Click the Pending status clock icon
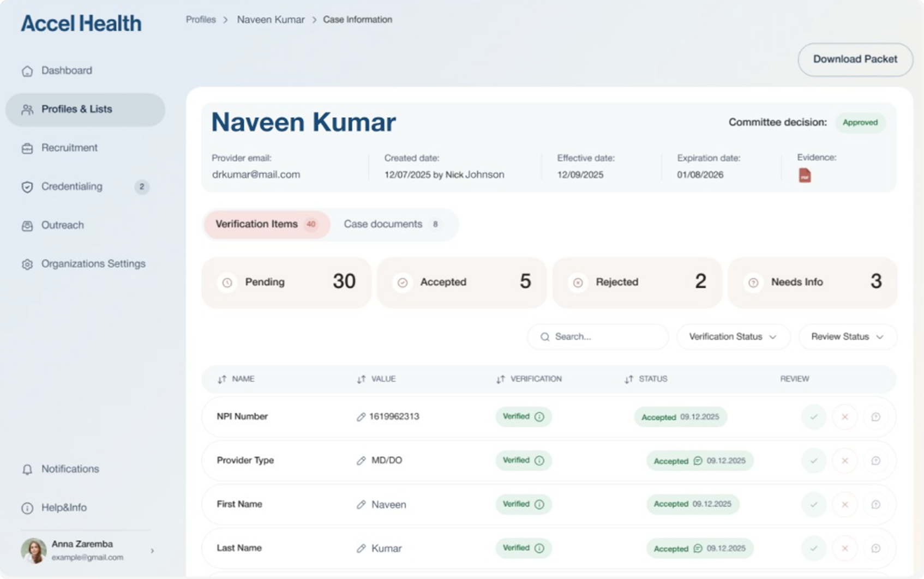Screen dimensions: 924x579 [x=227, y=282]
